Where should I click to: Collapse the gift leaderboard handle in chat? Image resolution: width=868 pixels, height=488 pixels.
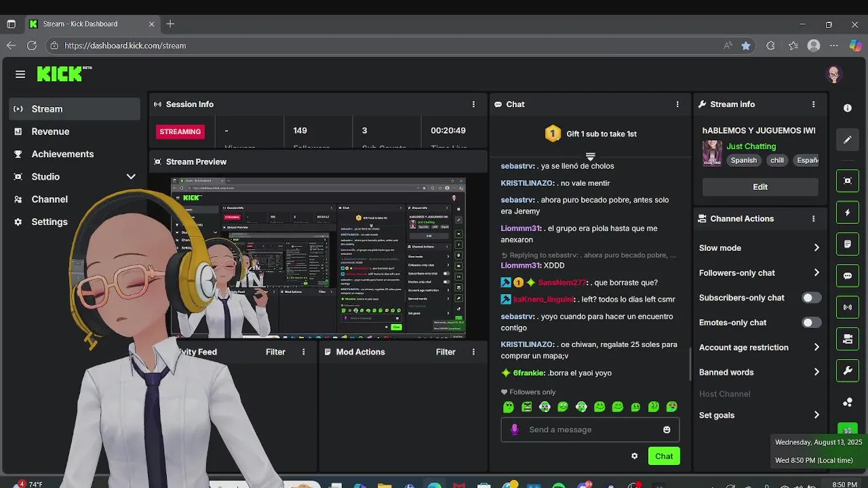[x=590, y=156]
